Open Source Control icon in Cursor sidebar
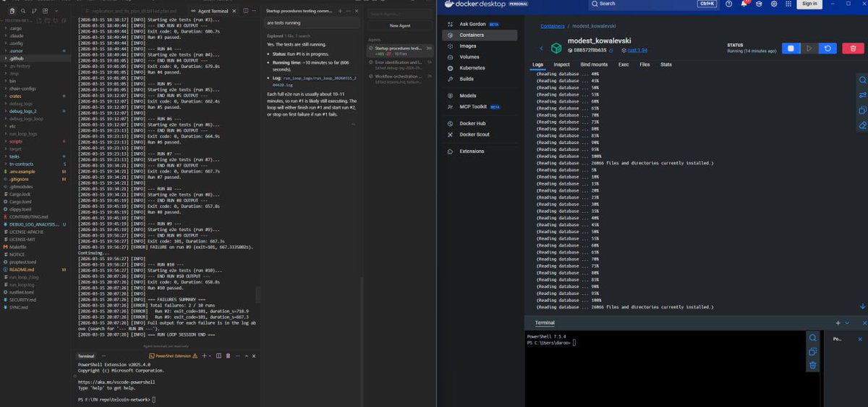Viewport: 868px width, 407px height. pyautogui.click(x=35, y=12)
